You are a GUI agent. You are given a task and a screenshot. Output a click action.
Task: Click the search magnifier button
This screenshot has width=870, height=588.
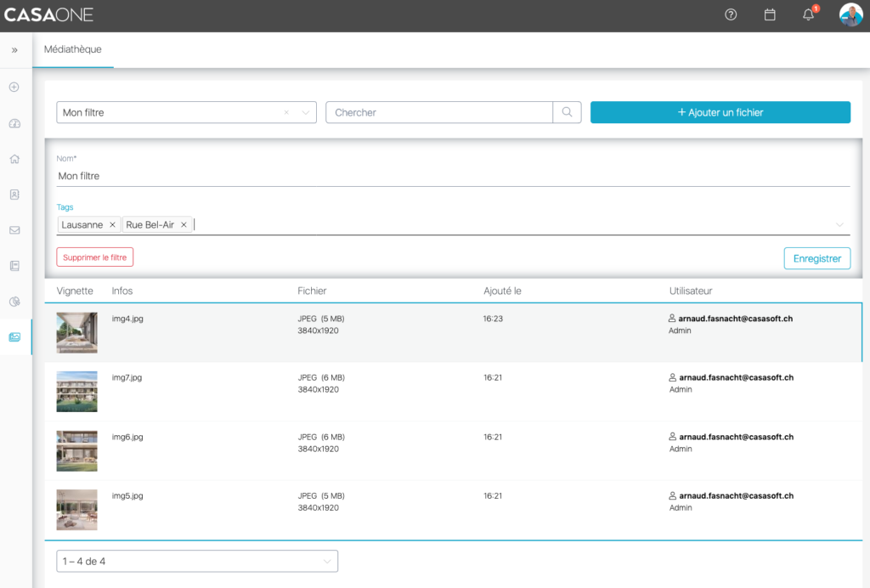567,112
